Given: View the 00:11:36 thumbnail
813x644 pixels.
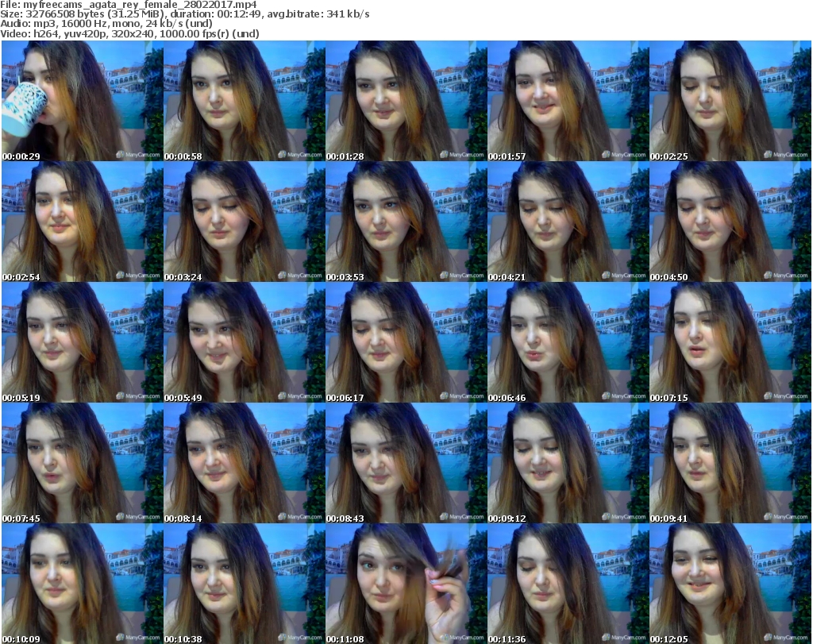Looking at the screenshot, I should [568, 584].
